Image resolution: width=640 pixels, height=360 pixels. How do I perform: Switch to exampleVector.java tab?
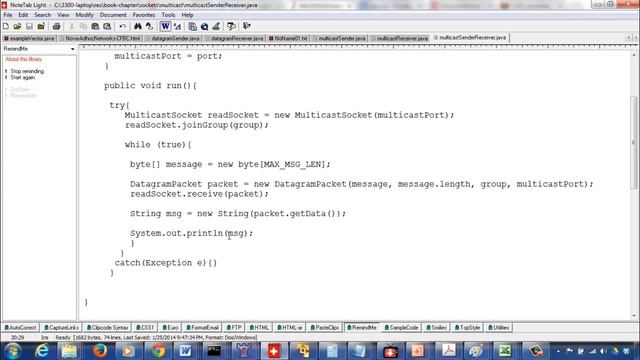click(29, 38)
